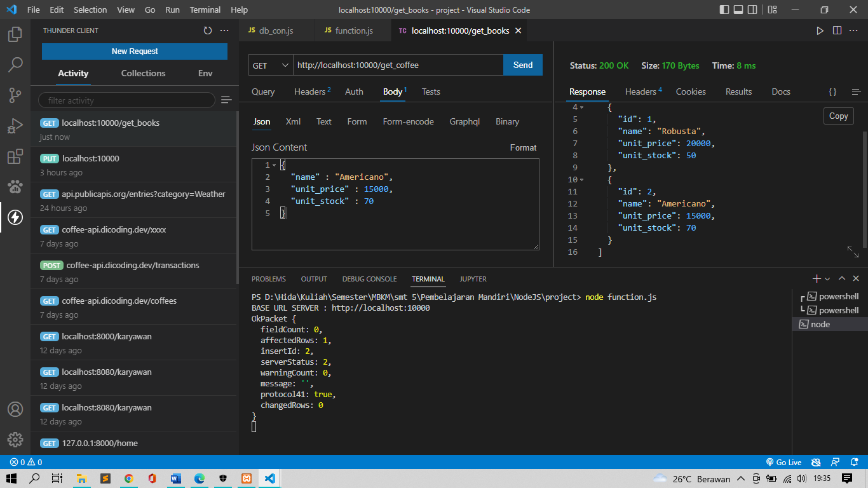Open the Tests tab
The width and height of the screenshot is (868, 488).
pyautogui.click(x=431, y=91)
